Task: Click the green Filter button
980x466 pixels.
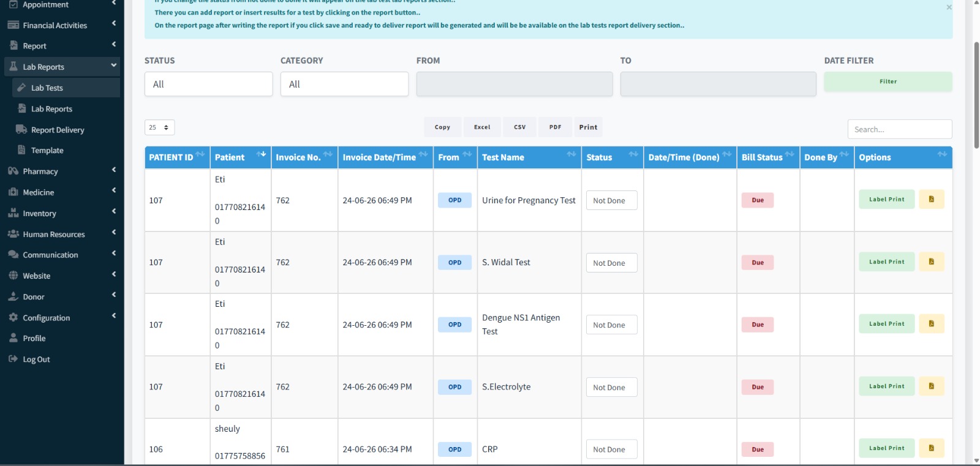Action: 888,81
